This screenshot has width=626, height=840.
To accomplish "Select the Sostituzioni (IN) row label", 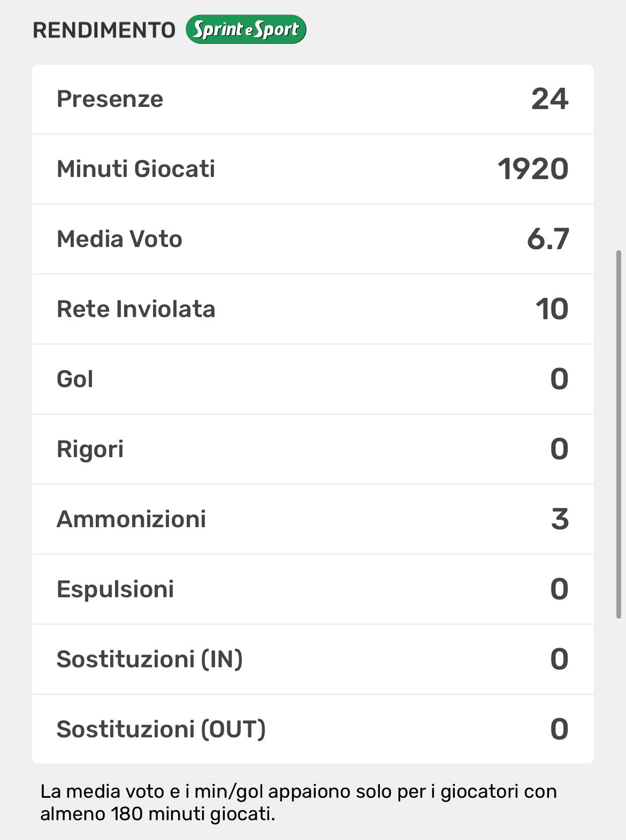I will 149,659.
